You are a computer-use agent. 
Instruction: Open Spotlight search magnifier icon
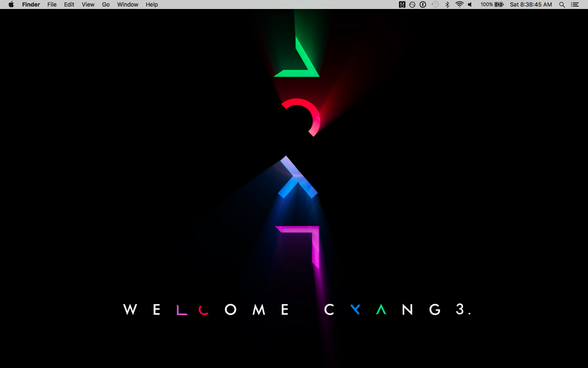pyautogui.click(x=562, y=4)
